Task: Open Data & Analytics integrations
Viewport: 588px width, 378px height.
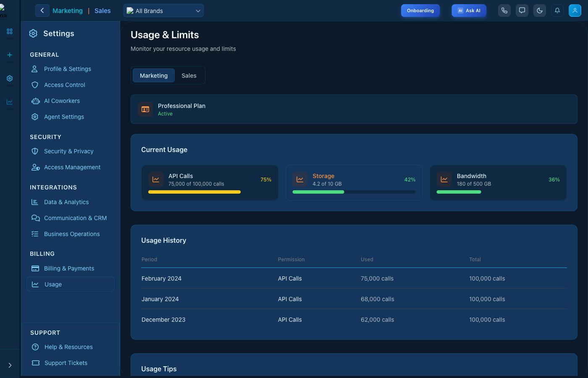Action: click(71, 202)
